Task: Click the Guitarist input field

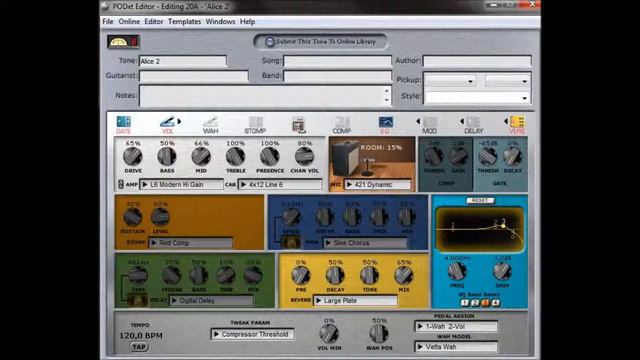Action: (193, 76)
